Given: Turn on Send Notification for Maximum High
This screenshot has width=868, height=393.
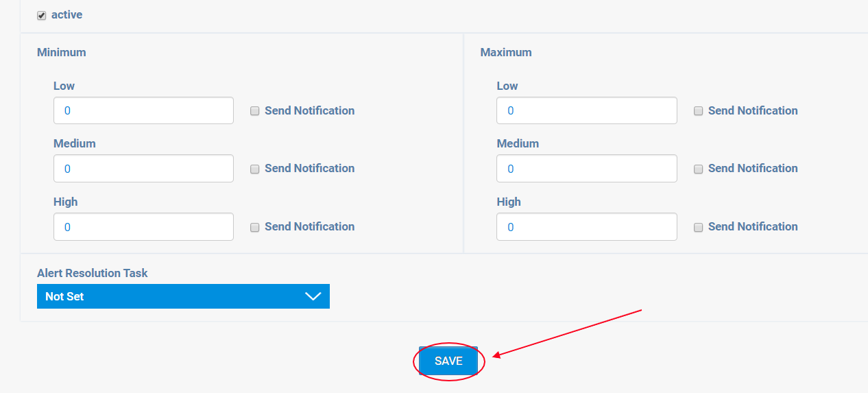Looking at the screenshot, I should 699,227.
